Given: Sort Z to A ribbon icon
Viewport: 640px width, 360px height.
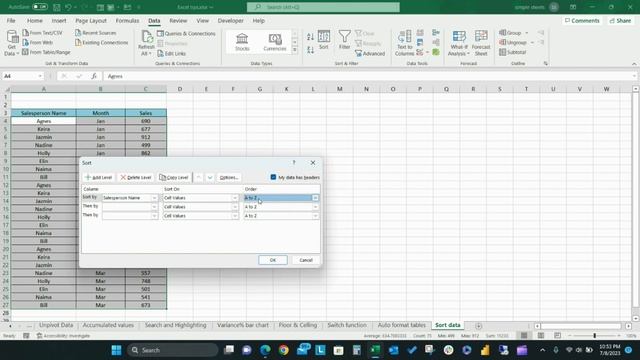Looking at the screenshot, I should tap(310, 50).
